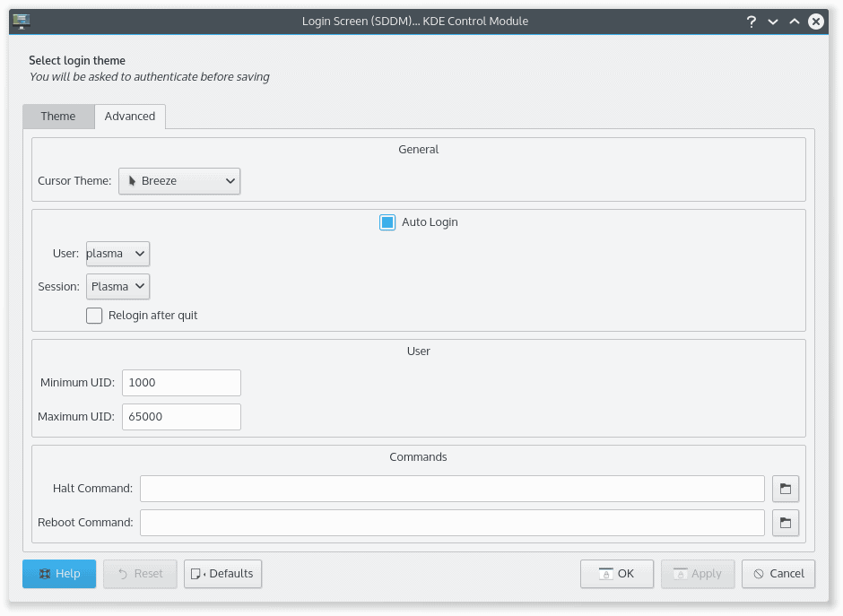Dismiss dialog with Cancel button
The image size is (843, 616).
778,574
